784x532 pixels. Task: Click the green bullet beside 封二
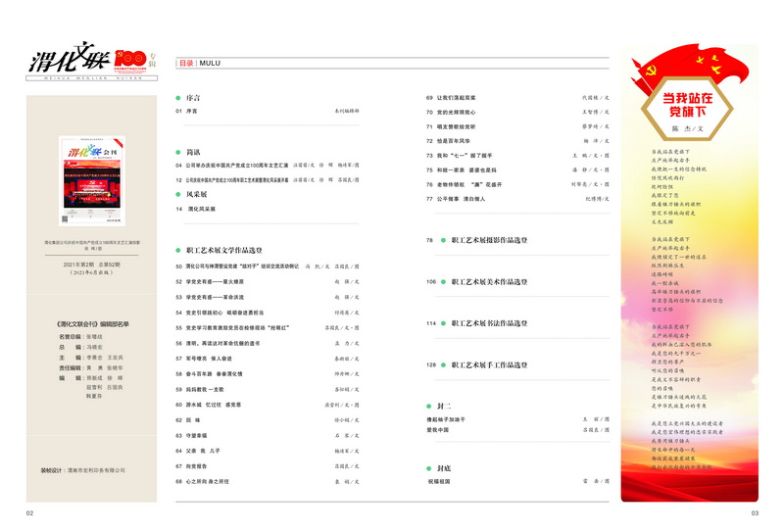(x=429, y=405)
